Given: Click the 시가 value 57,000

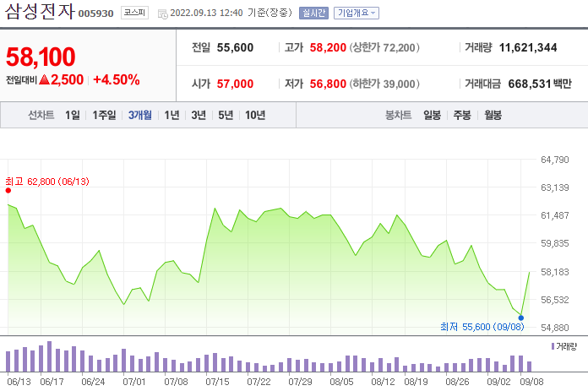Looking at the screenshot, I should (x=235, y=84).
